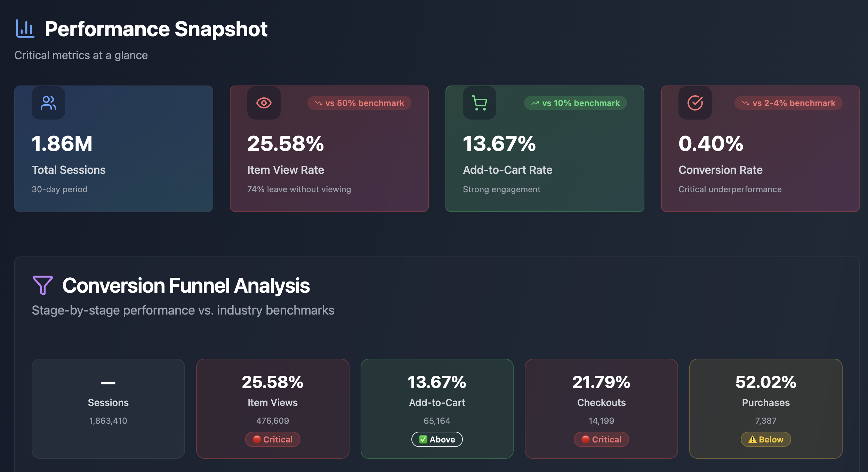Open the vs 10% benchmark indicator
Viewport: 868px width, 472px height.
575,103
